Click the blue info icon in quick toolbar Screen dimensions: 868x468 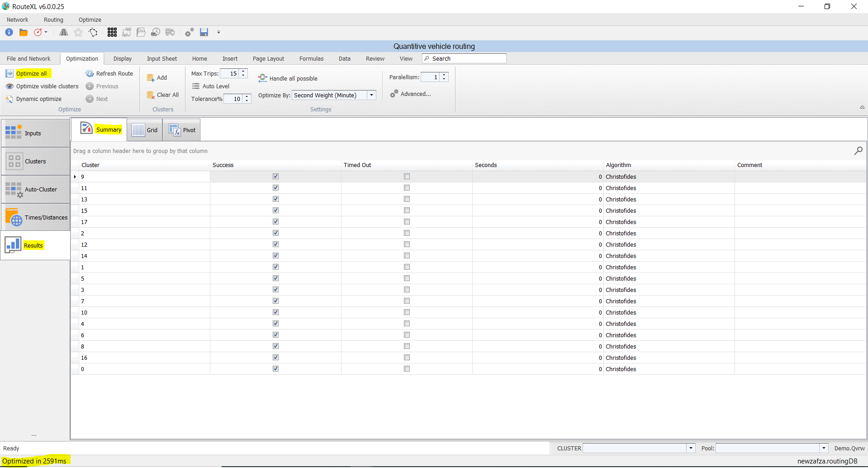(9, 32)
